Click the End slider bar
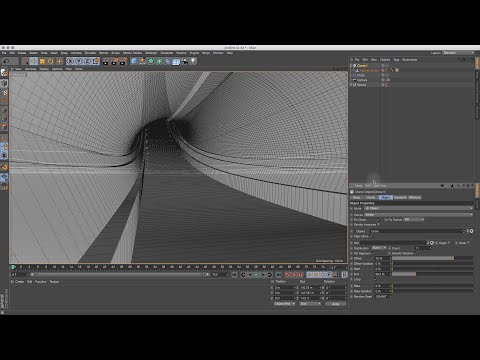The height and width of the screenshot is (360, 480). pyautogui.click(x=432, y=274)
